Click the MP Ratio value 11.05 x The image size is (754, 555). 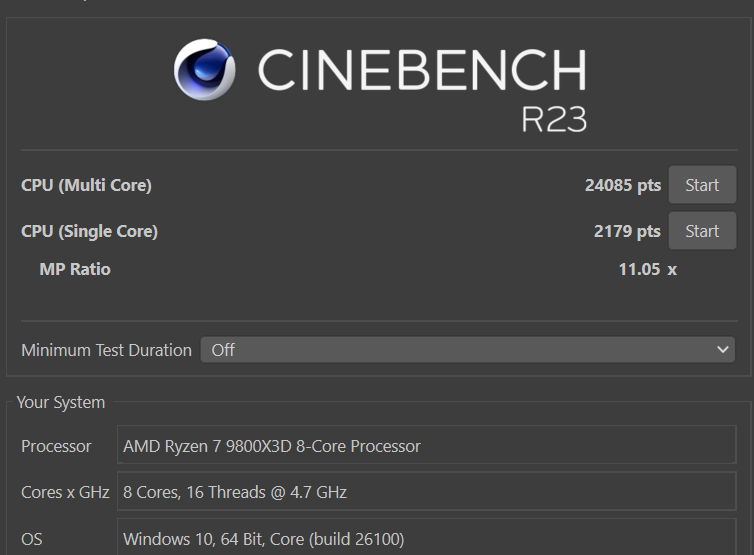[x=648, y=269]
